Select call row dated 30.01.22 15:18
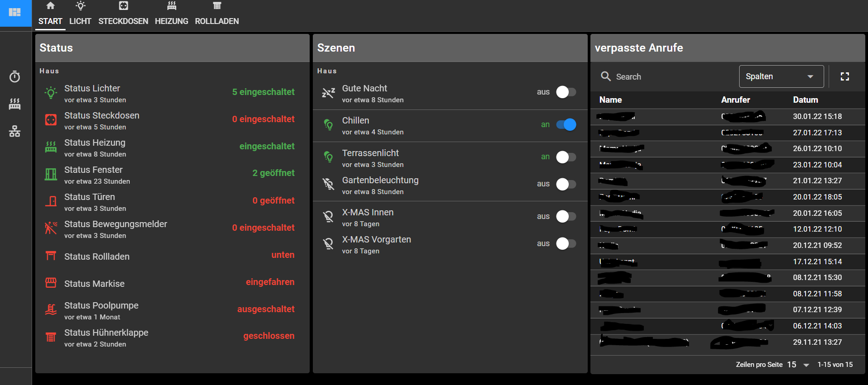The image size is (868, 385). point(727,116)
